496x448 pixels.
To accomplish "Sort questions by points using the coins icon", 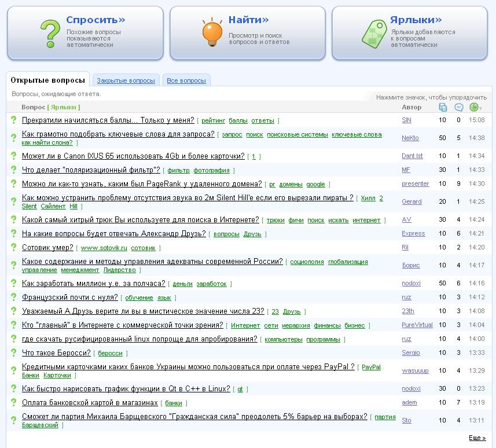I will (x=443, y=107).
